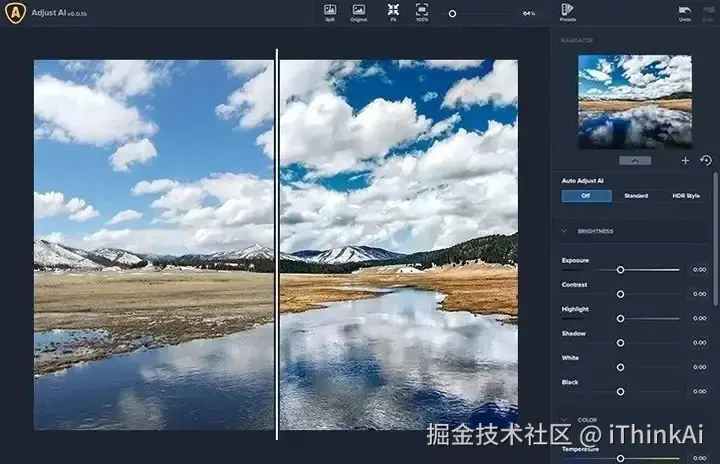This screenshot has width=720, height=464.
Task: Click the plus icon under the navigator
Action: (685, 160)
